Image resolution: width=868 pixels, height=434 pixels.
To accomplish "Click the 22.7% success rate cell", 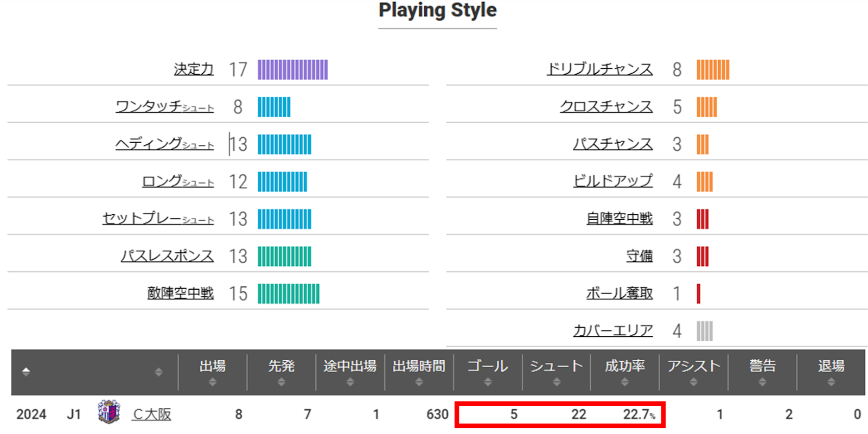I will (x=639, y=414).
